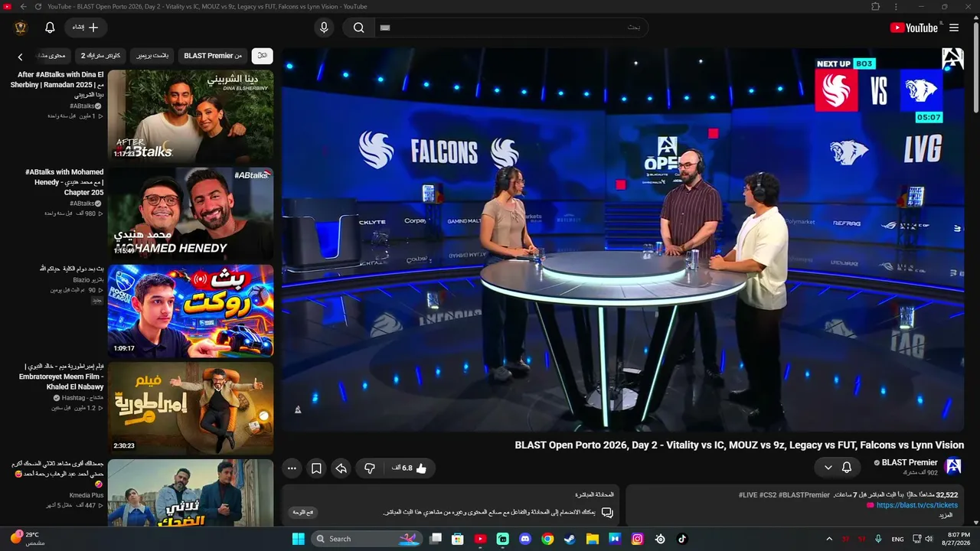Show hidden system tray icons

(x=829, y=539)
